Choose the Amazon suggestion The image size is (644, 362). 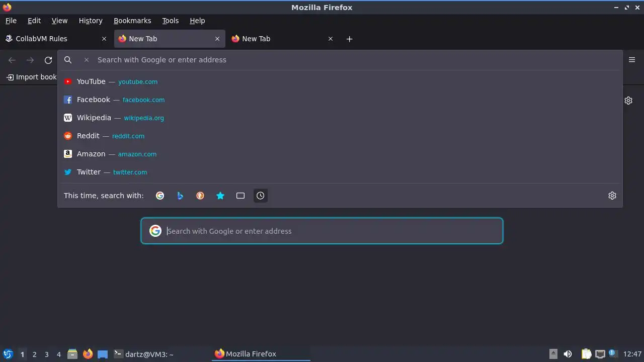tap(340, 154)
